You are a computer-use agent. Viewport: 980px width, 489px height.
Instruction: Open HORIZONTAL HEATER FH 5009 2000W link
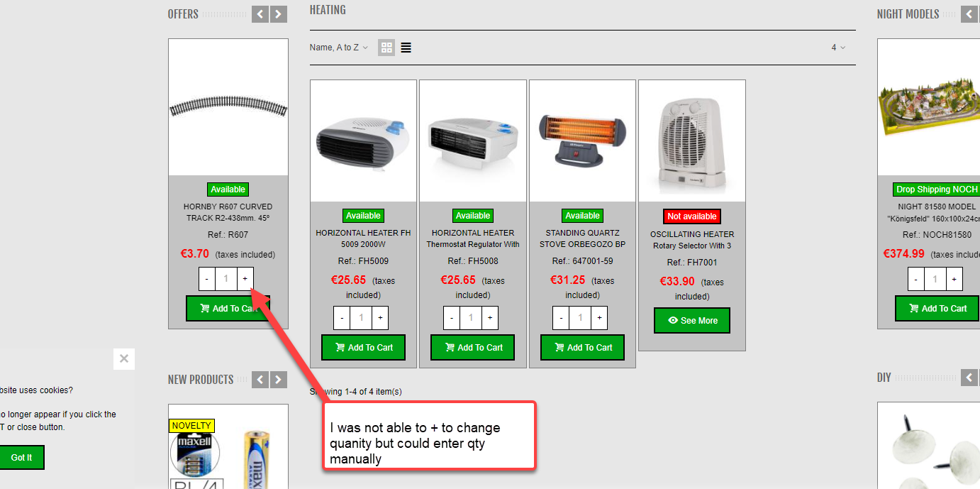point(363,238)
